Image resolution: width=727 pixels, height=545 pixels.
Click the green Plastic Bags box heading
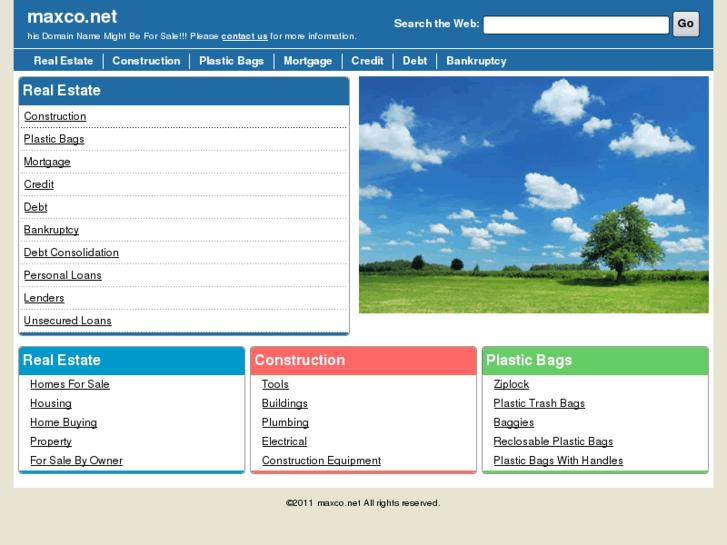pos(595,360)
